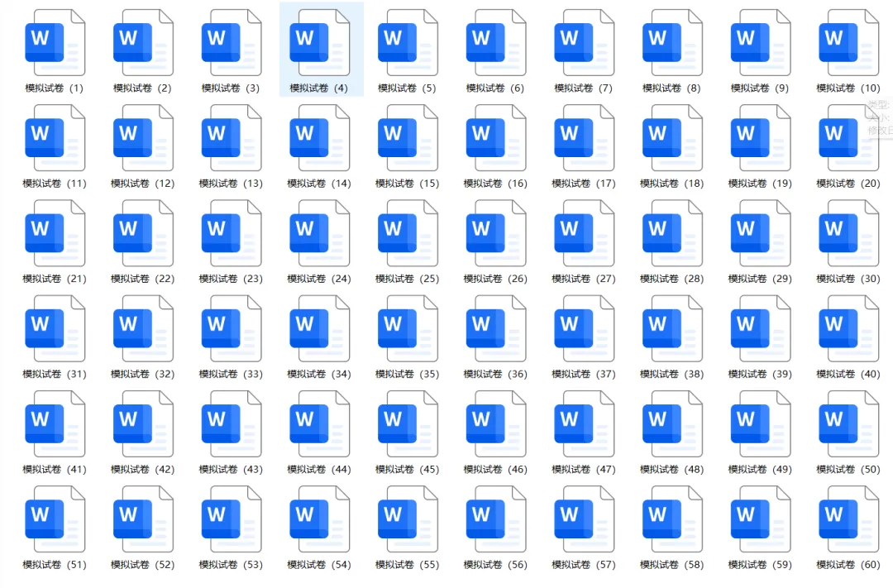Screen dimensions: 893x588
Task: Select the Word icon 模拟试卷 (12)
Action: (144, 138)
